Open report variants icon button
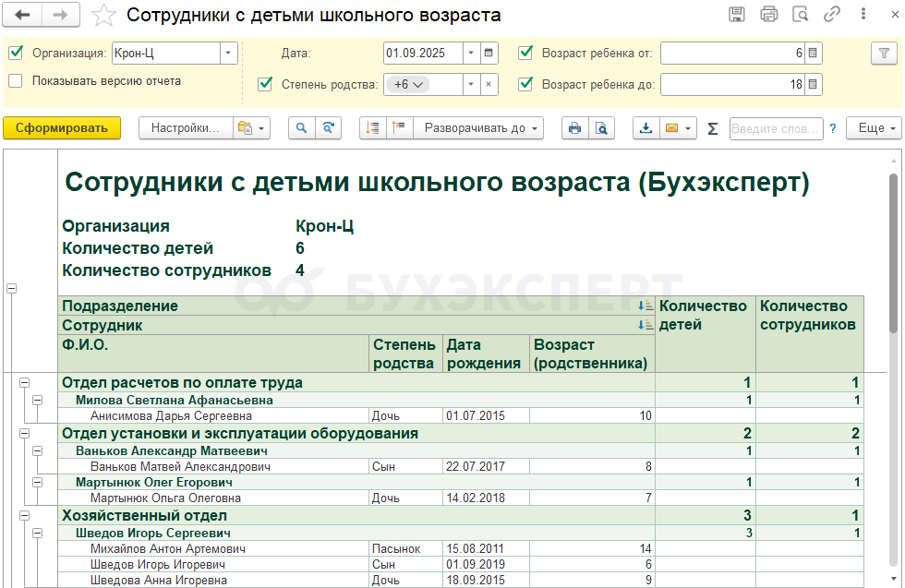Image resolution: width=905 pixels, height=588 pixels. tap(246, 128)
